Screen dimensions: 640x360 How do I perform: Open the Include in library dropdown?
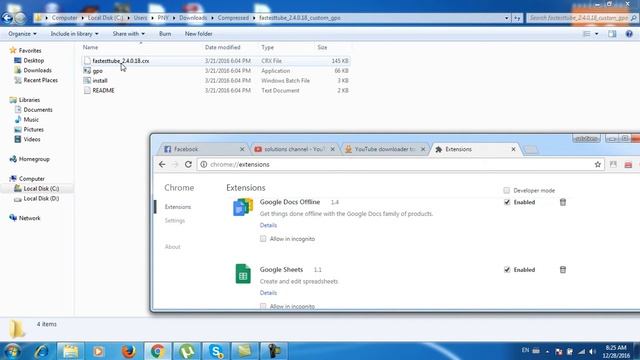tap(74, 34)
